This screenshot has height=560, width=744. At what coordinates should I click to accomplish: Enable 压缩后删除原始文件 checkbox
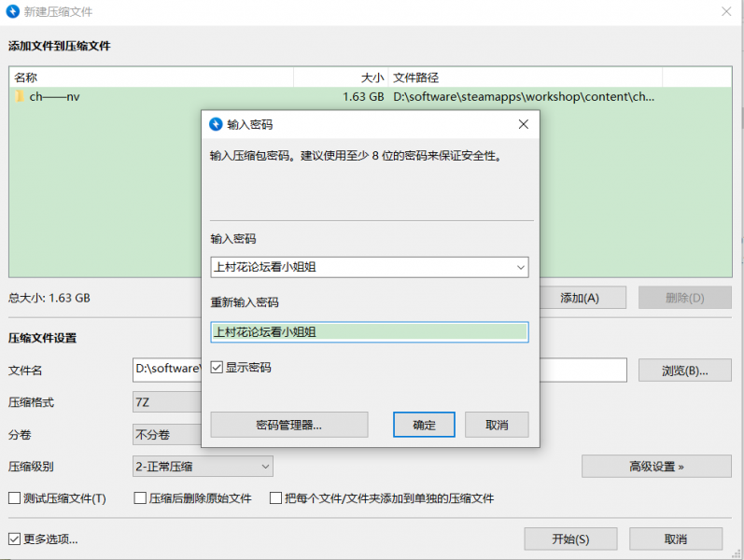pos(140,498)
